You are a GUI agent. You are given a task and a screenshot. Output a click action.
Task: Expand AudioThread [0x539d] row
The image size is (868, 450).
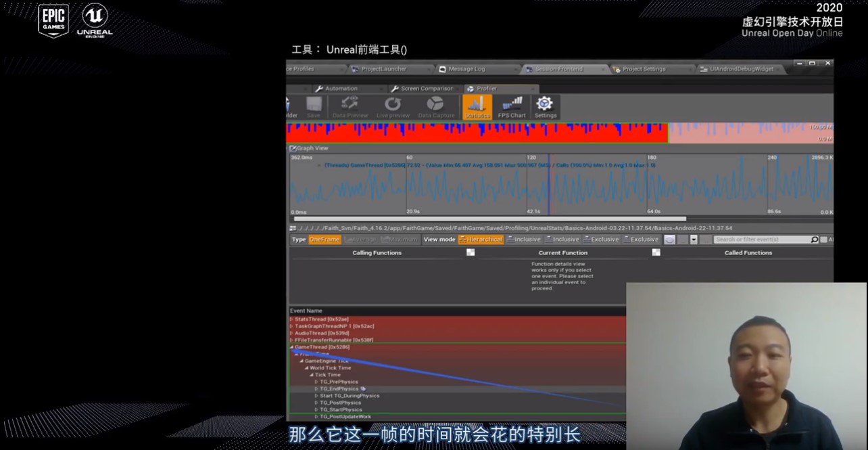point(292,333)
